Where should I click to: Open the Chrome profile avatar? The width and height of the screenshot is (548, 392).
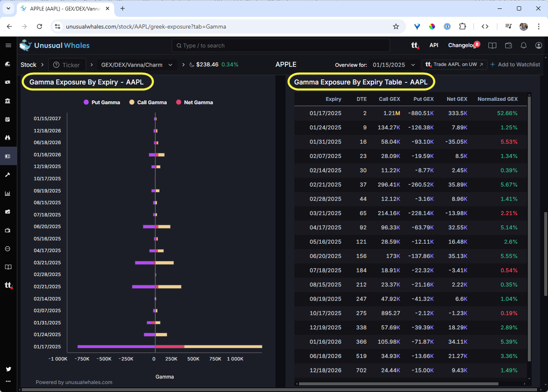pos(524,26)
